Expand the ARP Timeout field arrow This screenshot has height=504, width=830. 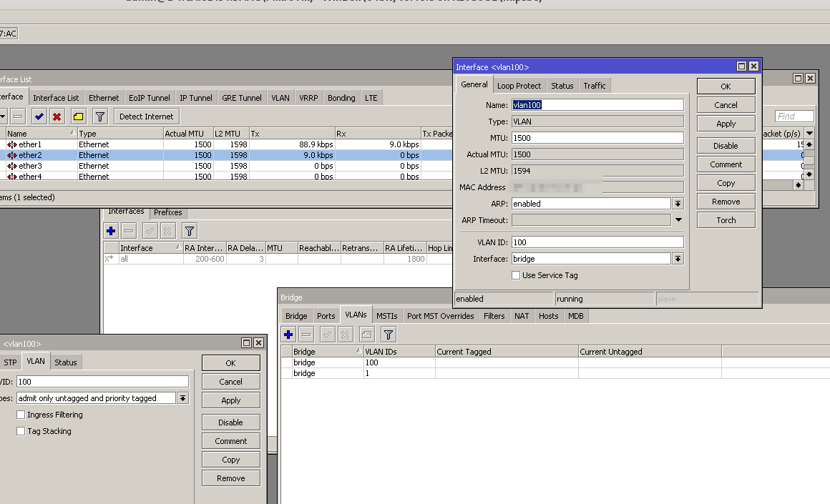pos(678,220)
